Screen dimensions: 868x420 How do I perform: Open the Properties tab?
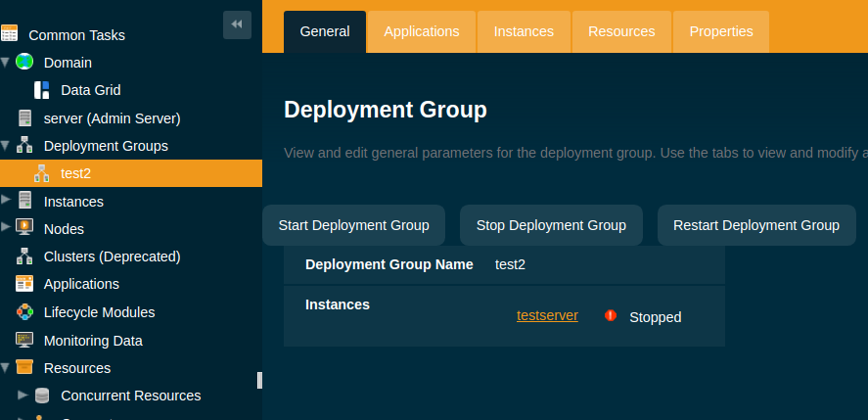(721, 31)
